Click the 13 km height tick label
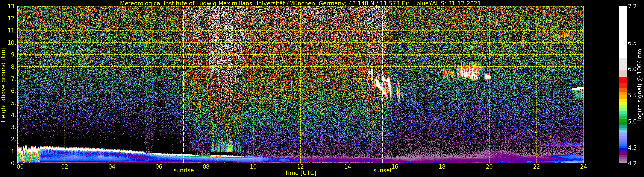Screen dimensions: 644x177 click(12, 7)
